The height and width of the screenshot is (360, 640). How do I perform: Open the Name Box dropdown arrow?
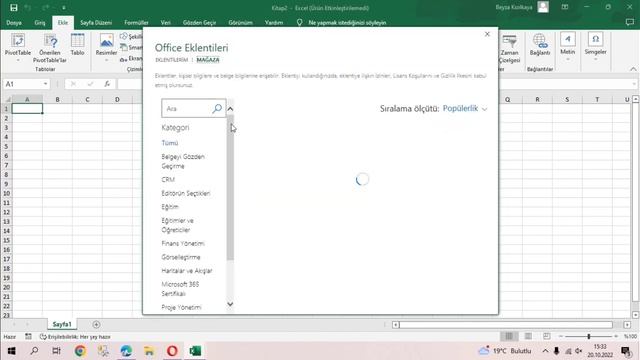[x=45, y=84]
